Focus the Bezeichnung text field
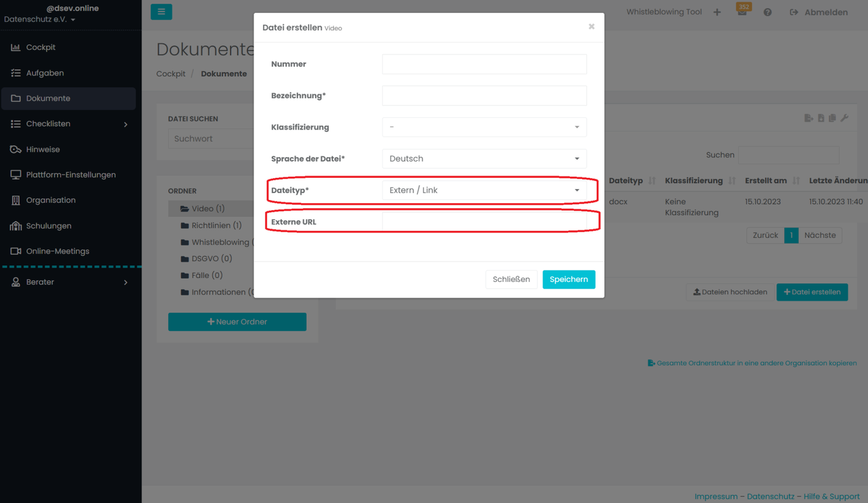The width and height of the screenshot is (868, 503). click(x=484, y=95)
